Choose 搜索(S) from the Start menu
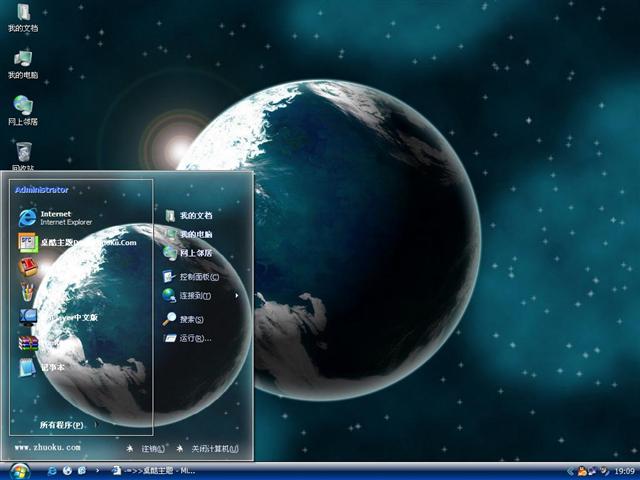 [191, 320]
